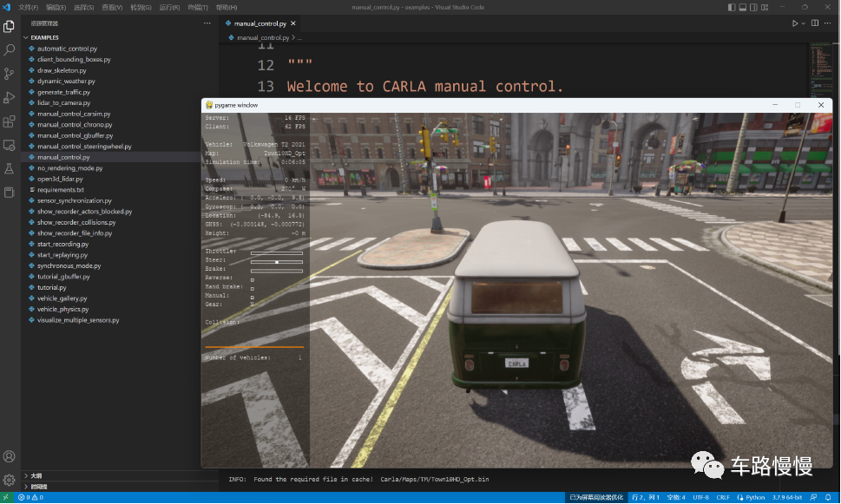This screenshot has height=504, width=841.
Task: Open the Edit menu
Action: [56, 8]
